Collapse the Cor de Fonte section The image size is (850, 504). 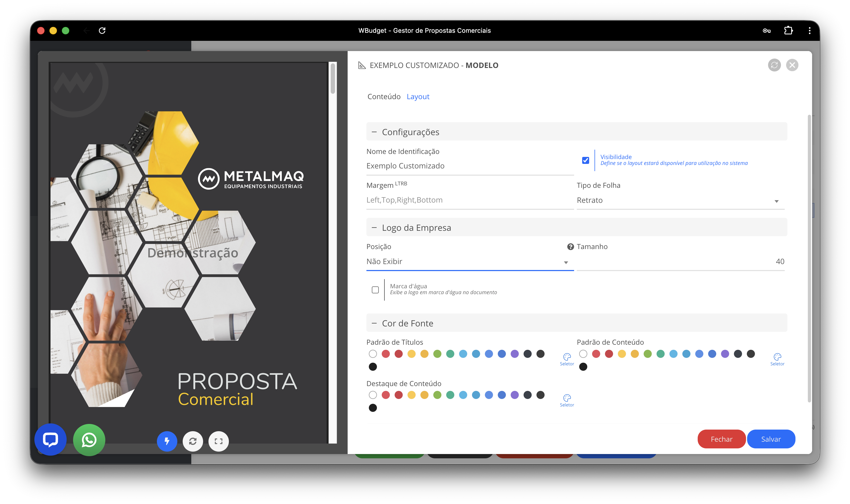click(374, 323)
